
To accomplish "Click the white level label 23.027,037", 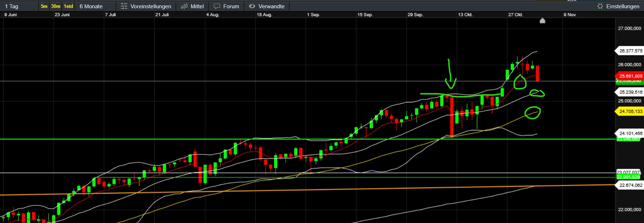I will (x=628, y=172).
